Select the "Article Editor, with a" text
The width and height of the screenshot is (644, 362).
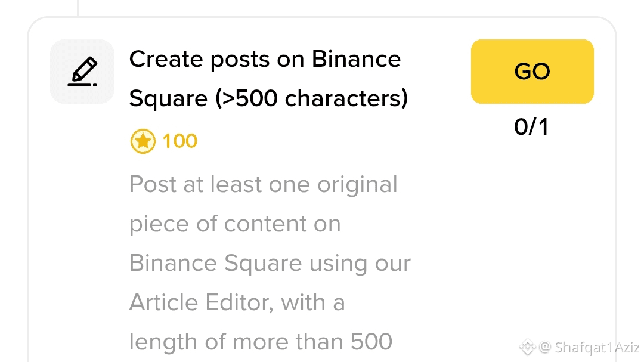point(237,302)
